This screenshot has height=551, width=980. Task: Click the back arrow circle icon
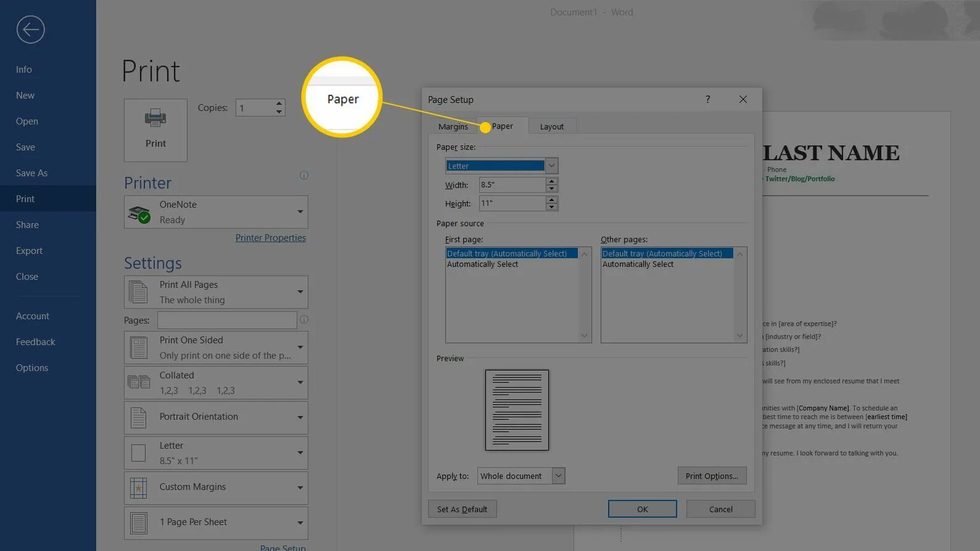click(30, 30)
